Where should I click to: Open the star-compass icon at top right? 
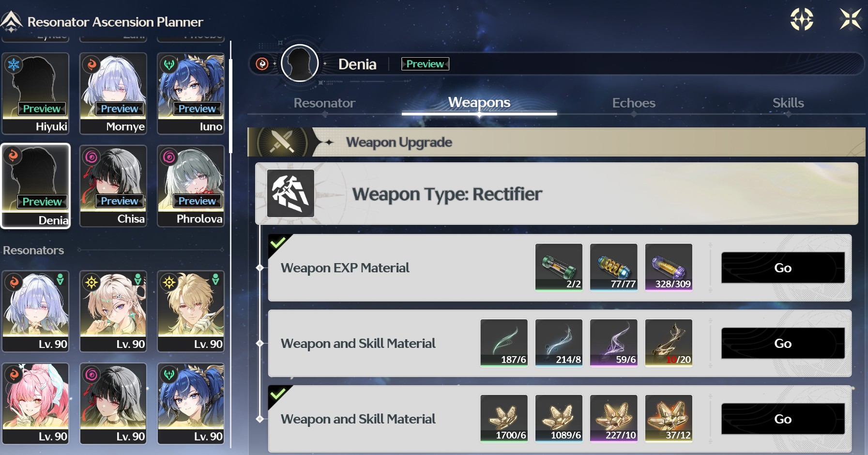802,19
